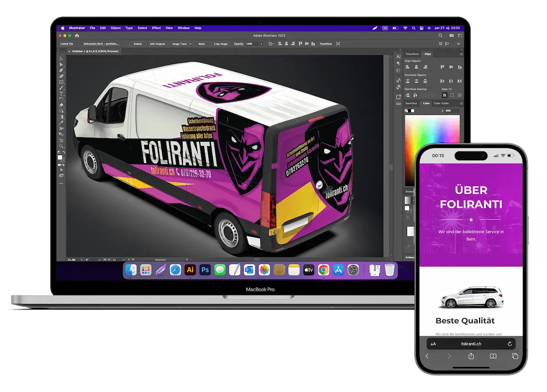Select the Eyedropper tool
547x392 pixels.
tap(61, 122)
